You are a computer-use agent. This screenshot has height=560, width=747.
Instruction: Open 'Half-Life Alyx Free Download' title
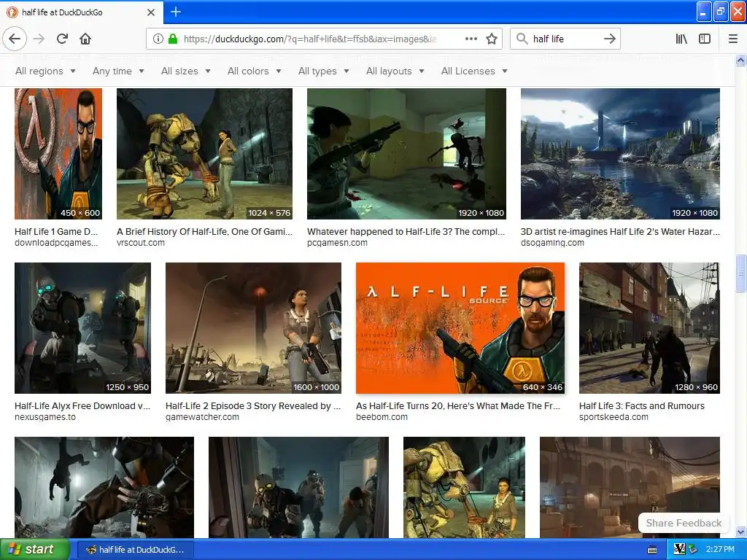(x=82, y=405)
